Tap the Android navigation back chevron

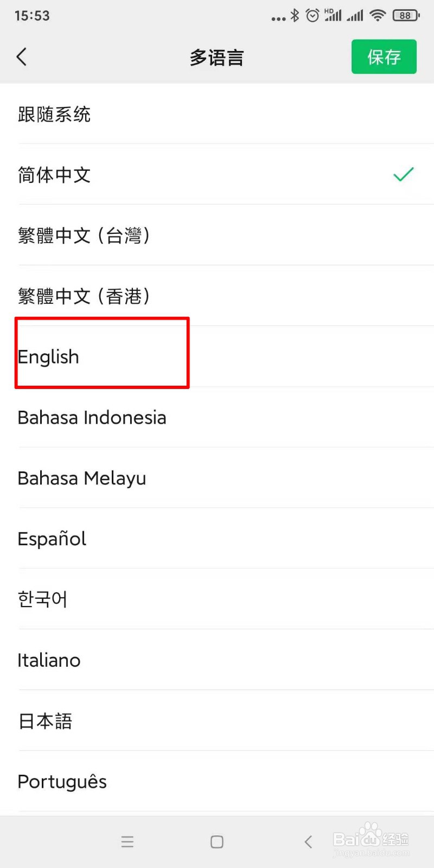(308, 841)
